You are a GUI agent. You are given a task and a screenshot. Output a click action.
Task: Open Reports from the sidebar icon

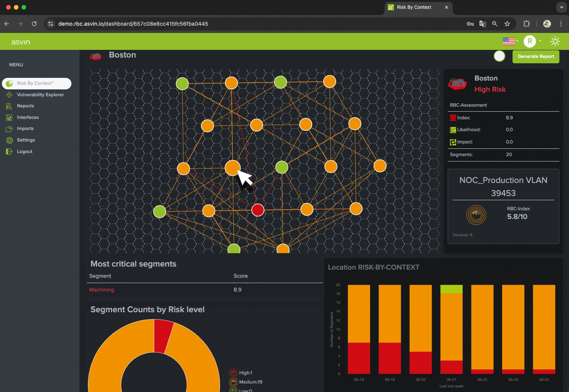click(9, 106)
